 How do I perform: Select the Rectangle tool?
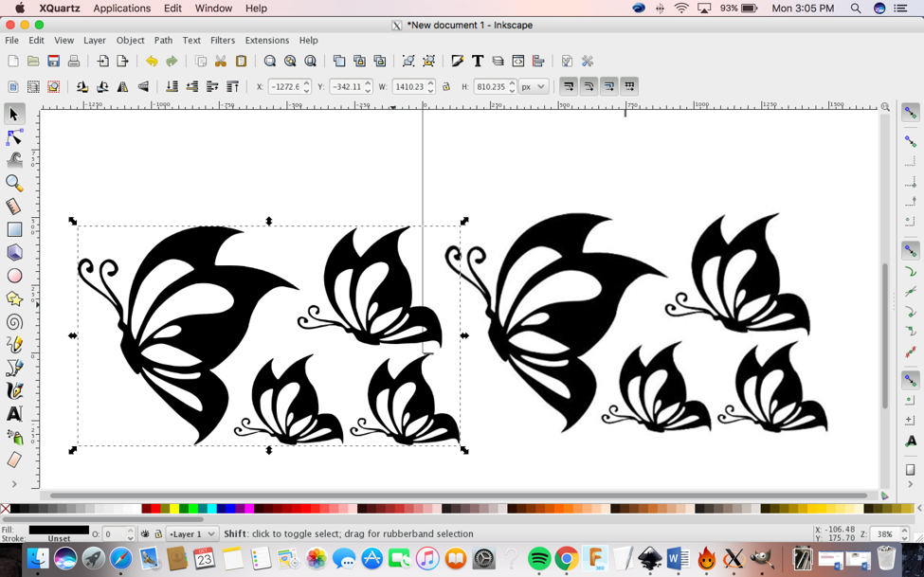[14, 229]
